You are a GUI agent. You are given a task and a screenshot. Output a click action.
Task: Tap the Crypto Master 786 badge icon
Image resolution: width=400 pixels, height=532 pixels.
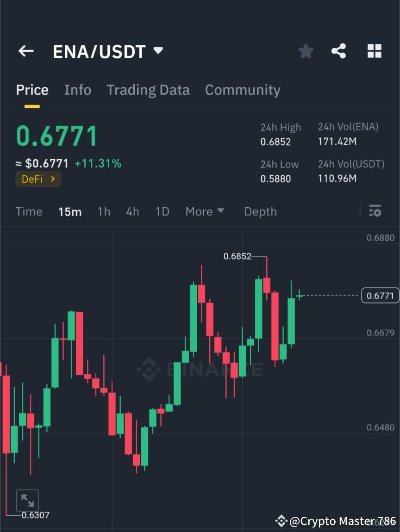click(x=282, y=521)
